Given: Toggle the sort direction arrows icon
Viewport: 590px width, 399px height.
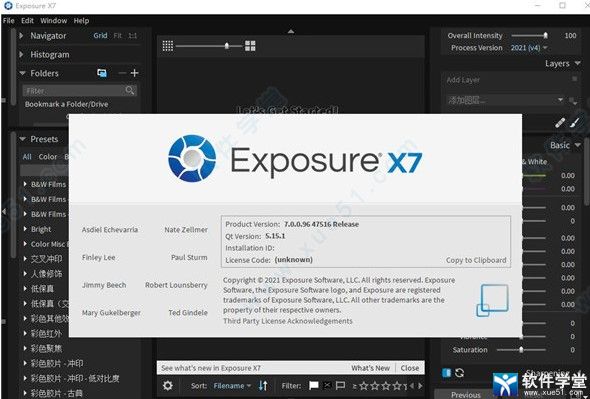Looking at the screenshot, I should [263, 385].
